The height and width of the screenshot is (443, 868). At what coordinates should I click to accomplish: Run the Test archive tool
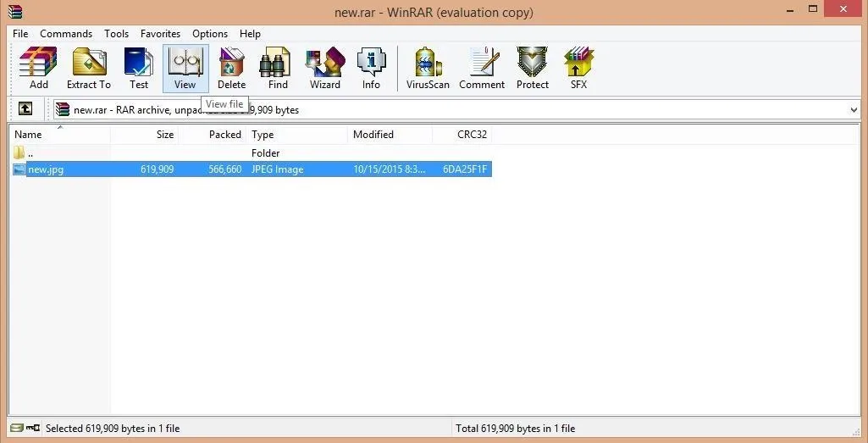(x=139, y=68)
